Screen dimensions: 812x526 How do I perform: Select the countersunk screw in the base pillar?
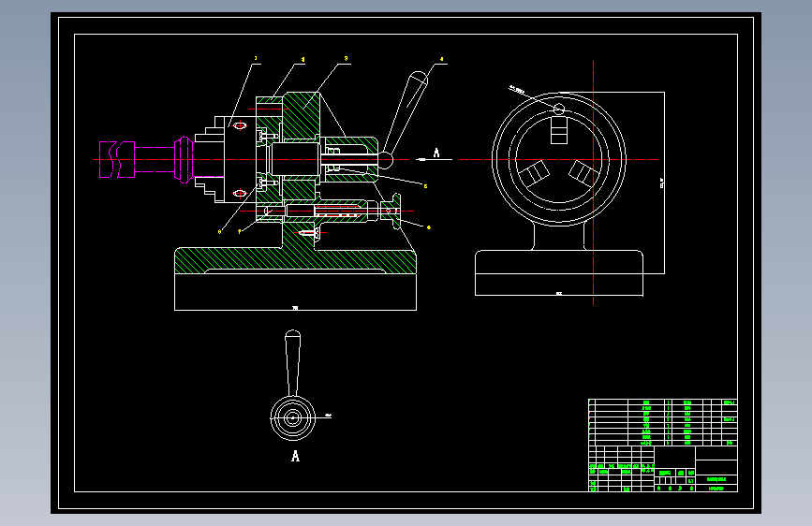click(310, 233)
